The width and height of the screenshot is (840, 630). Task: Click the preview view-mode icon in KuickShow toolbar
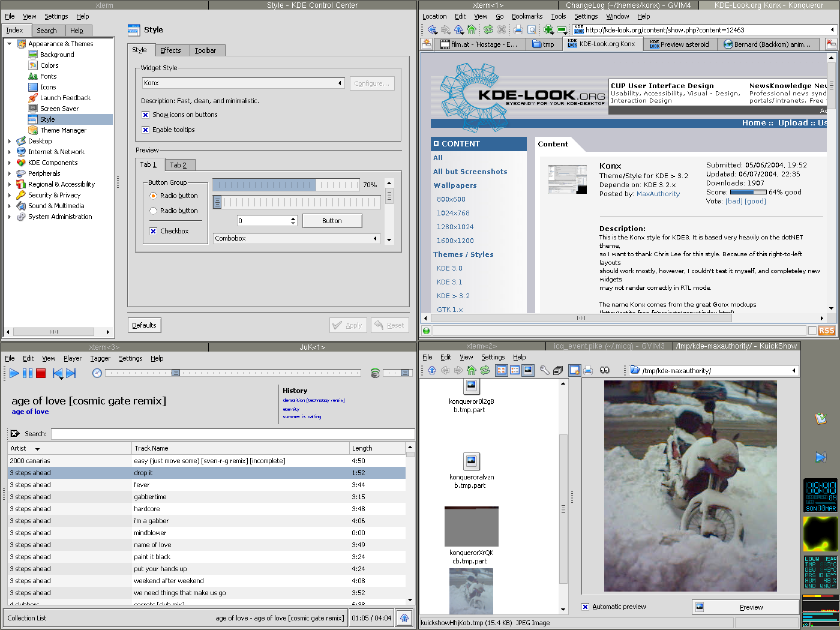[528, 370]
